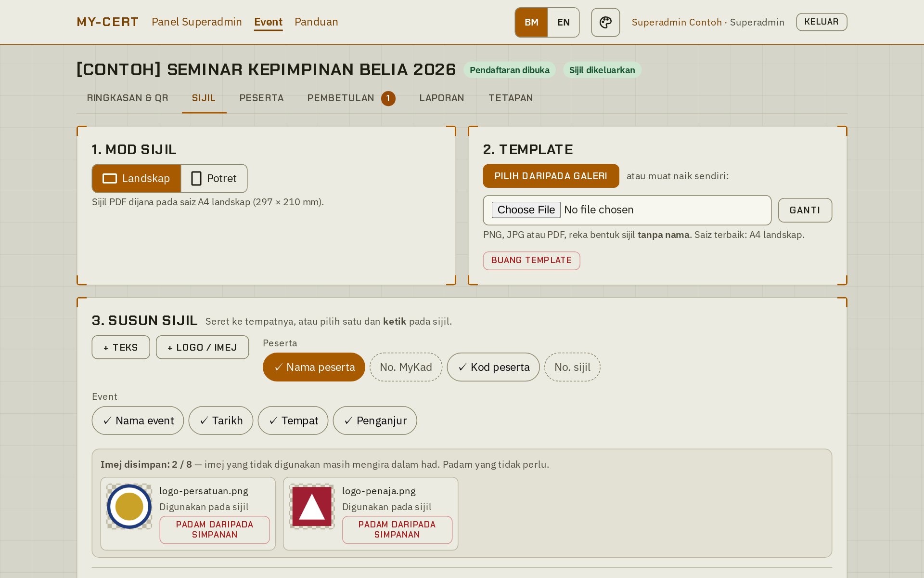The width and height of the screenshot is (924, 578).
Task: Open the Ringkasan & QR tab
Action: 128,98
